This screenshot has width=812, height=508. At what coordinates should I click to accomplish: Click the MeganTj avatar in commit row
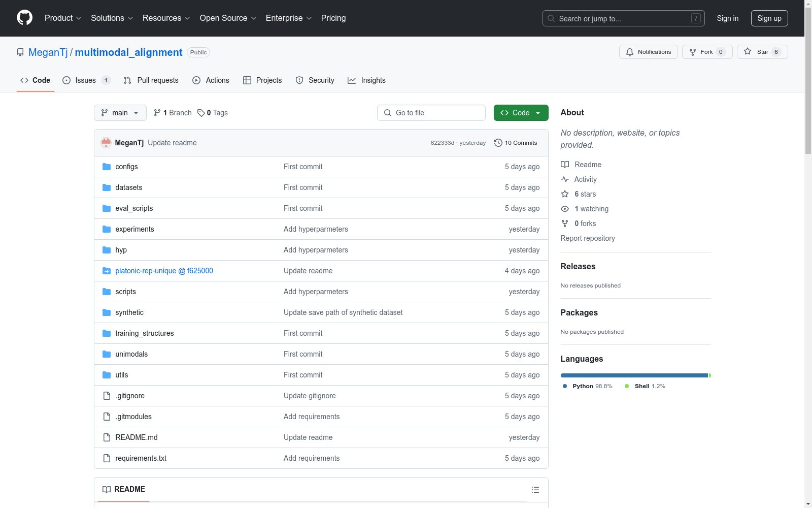pos(106,143)
